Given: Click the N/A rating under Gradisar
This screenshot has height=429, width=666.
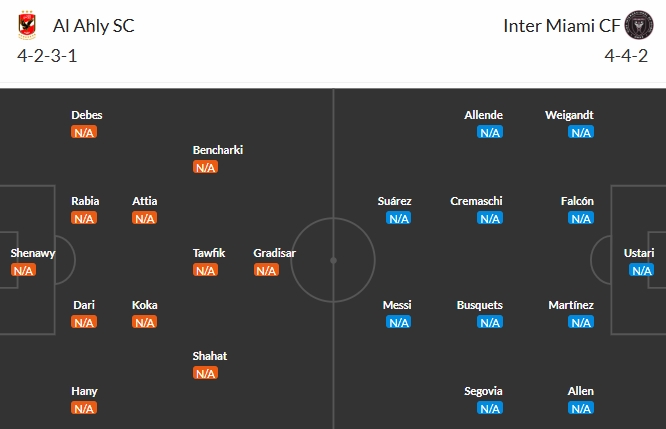Looking at the screenshot, I should (x=266, y=270).
